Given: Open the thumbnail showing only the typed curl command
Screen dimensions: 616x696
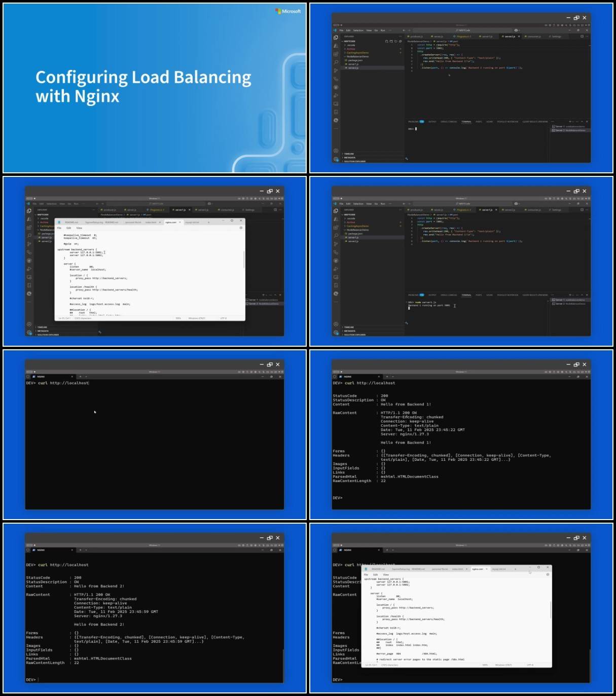Looking at the screenshot, I should point(155,435).
